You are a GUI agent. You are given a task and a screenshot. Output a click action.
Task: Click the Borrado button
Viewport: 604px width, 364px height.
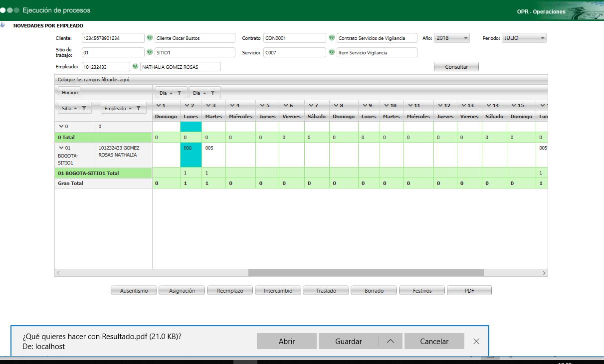(x=374, y=291)
